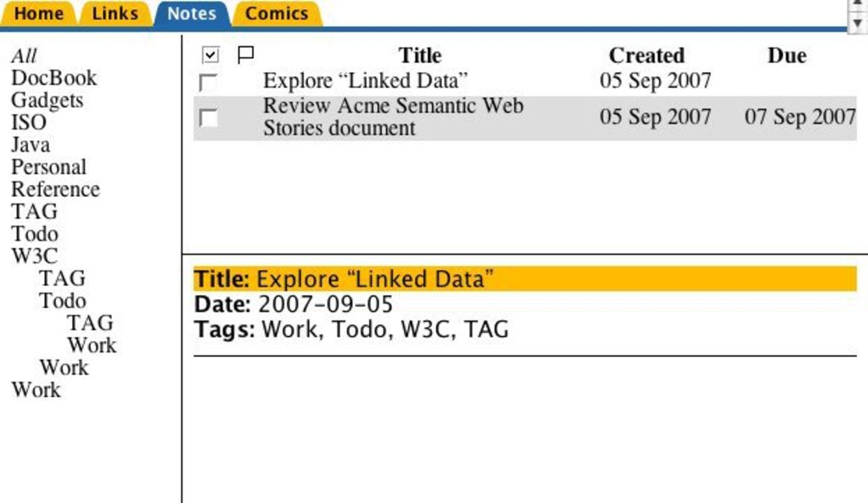
Task: Click the orange Title bar of note
Action: click(x=524, y=279)
